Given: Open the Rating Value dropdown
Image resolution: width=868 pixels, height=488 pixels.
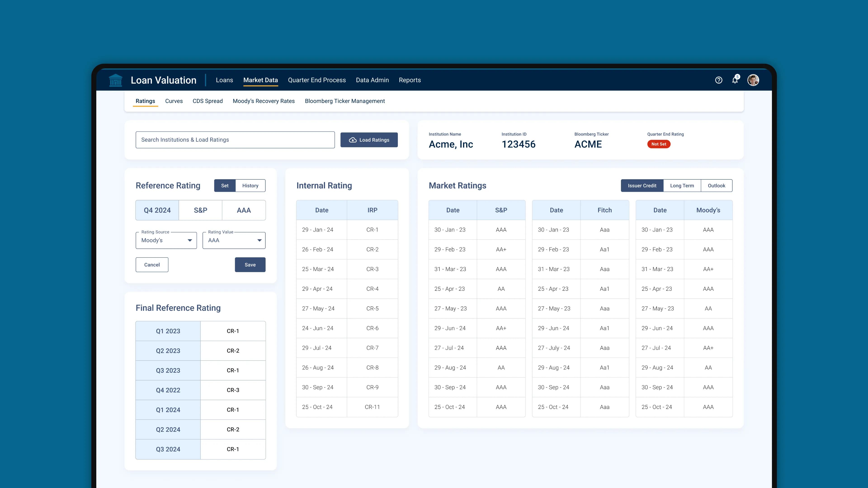Looking at the screenshot, I should coord(234,240).
